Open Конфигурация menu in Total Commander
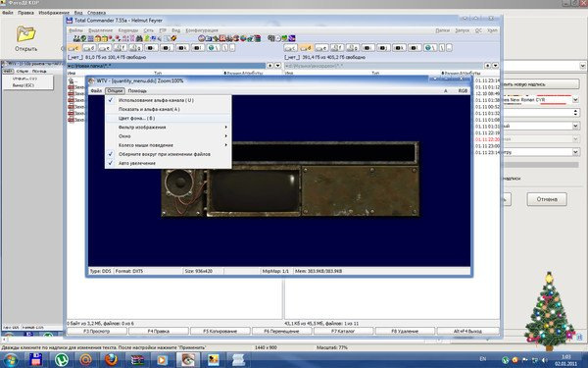The image size is (588, 368). pyautogui.click(x=202, y=30)
